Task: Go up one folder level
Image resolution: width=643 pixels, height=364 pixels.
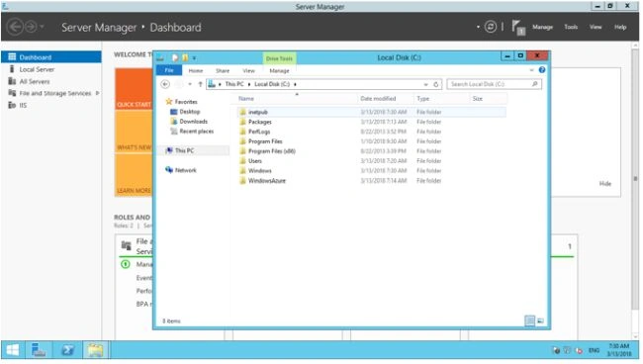Action: [x=200, y=84]
